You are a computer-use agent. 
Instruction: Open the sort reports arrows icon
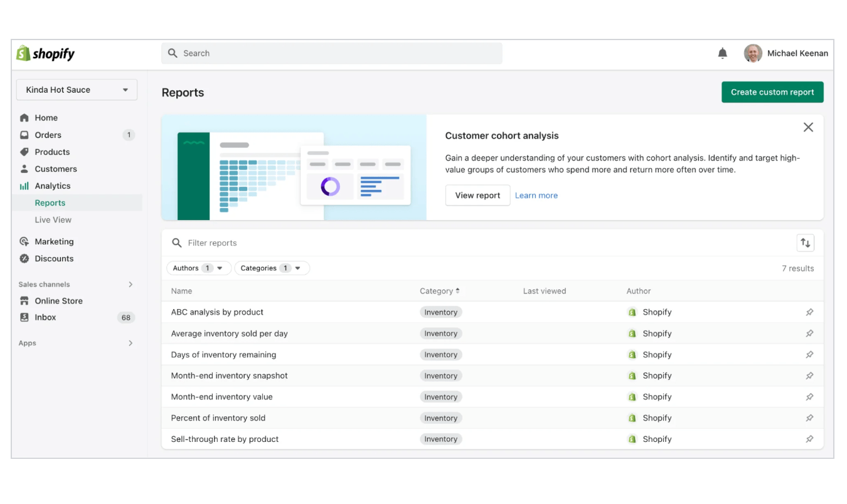(805, 243)
